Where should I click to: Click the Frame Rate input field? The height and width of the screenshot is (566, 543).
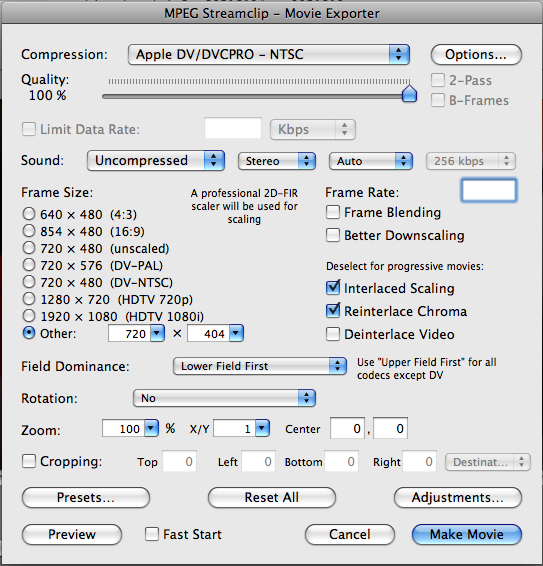(489, 190)
